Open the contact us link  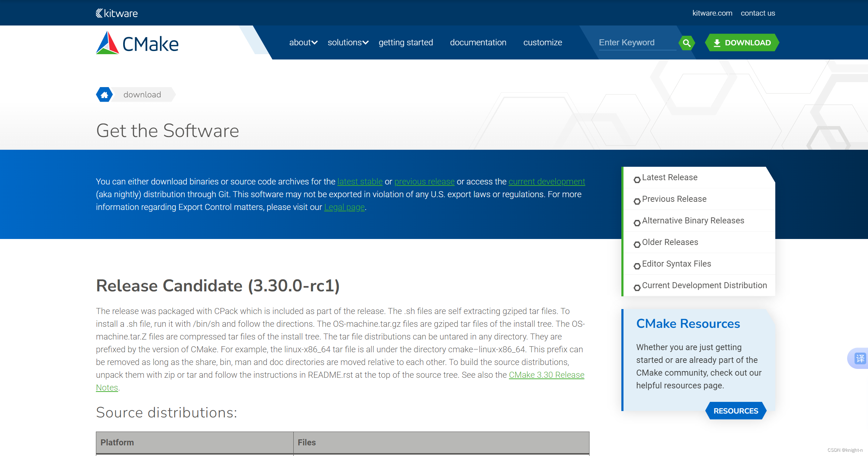click(x=758, y=13)
